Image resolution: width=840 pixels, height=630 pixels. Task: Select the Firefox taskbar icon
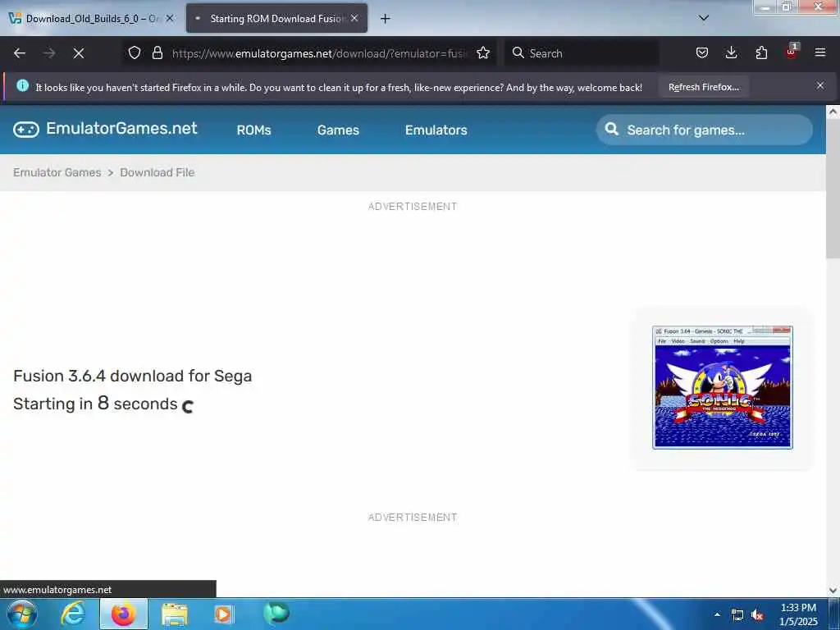pos(123,614)
